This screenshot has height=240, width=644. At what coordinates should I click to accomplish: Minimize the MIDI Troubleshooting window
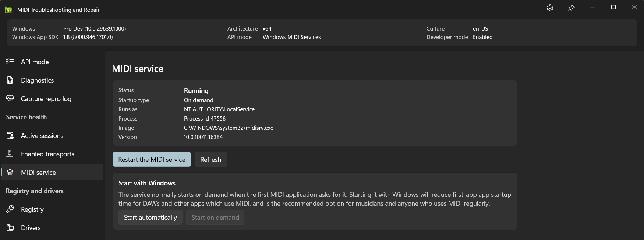[592, 7]
